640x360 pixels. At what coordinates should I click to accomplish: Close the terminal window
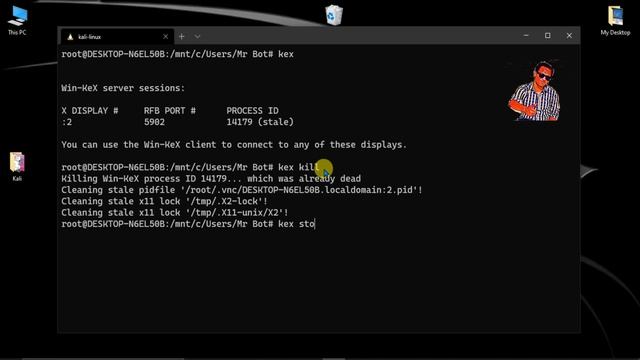click(x=569, y=36)
